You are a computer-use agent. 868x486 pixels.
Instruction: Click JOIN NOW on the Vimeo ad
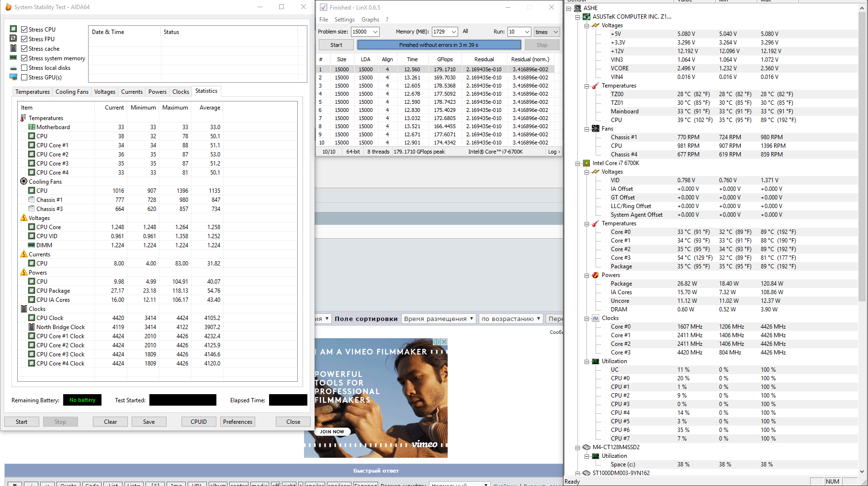click(332, 431)
